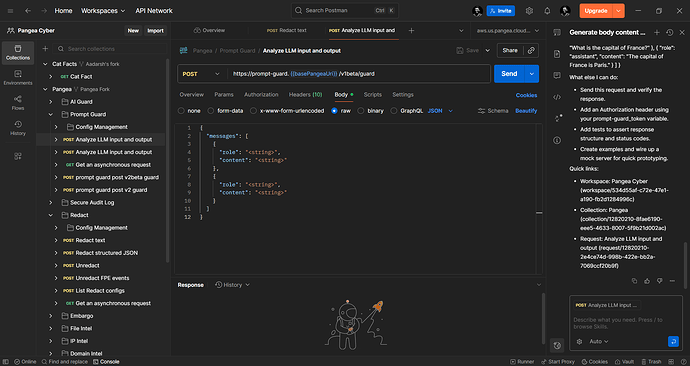This screenshot has height=366, width=690.
Task: Select the form-data body type
Action: [210, 111]
